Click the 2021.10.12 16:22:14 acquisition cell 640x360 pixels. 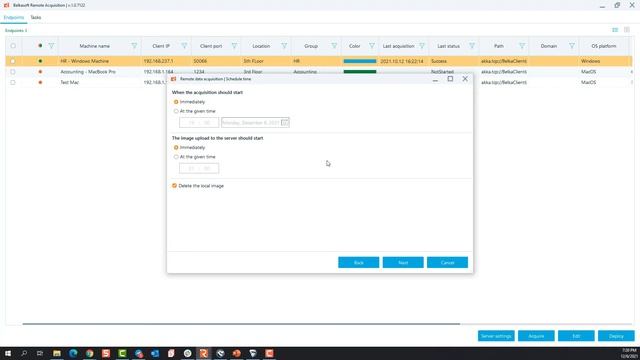coord(404,61)
